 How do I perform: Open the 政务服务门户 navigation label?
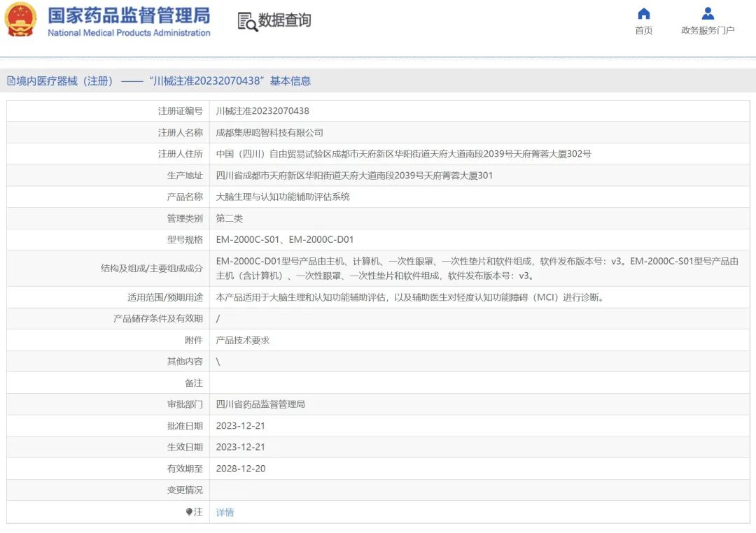708,31
